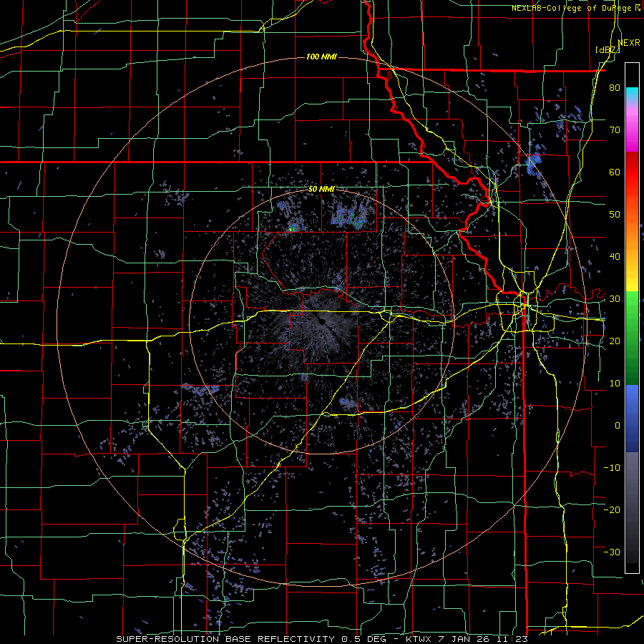Click the -10 value on the dBZ scale
The width and height of the screenshot is (644, 644).
612,468
